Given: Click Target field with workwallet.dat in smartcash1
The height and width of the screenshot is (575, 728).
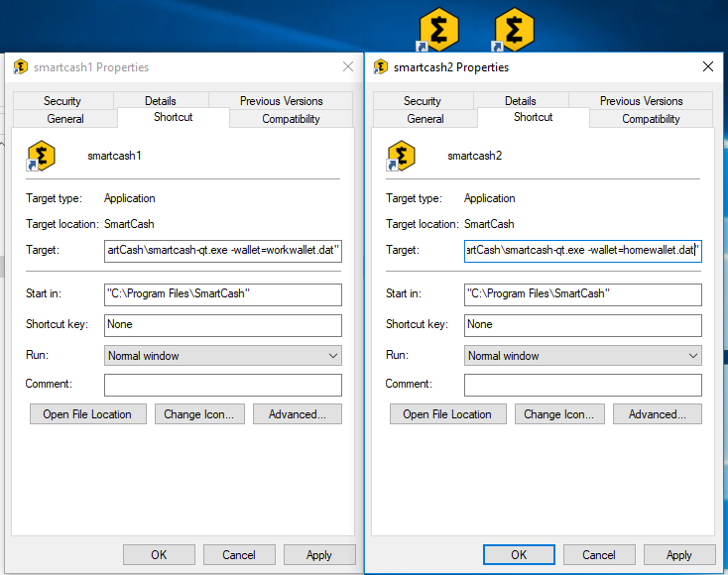Looking at the screenshot, I should click(x=223, y=251).
